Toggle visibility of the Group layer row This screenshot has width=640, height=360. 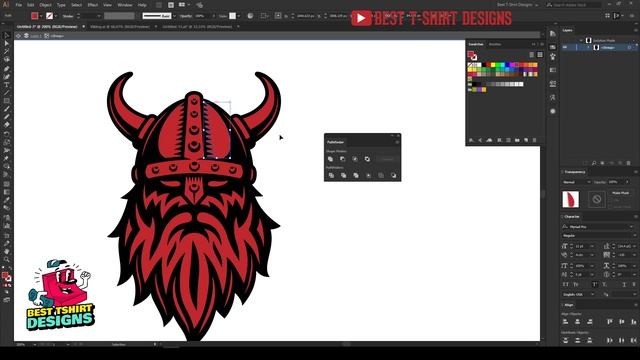coord(565,47)
